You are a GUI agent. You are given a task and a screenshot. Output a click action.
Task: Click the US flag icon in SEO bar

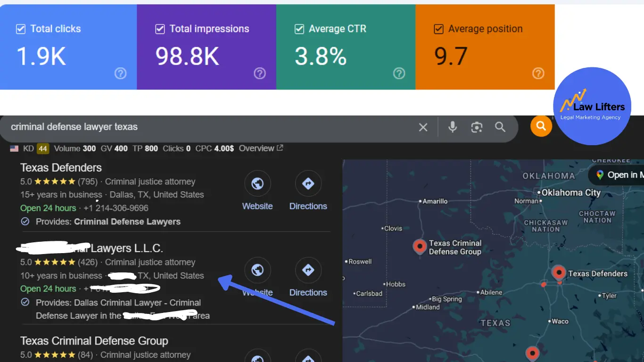click(14, 148)
